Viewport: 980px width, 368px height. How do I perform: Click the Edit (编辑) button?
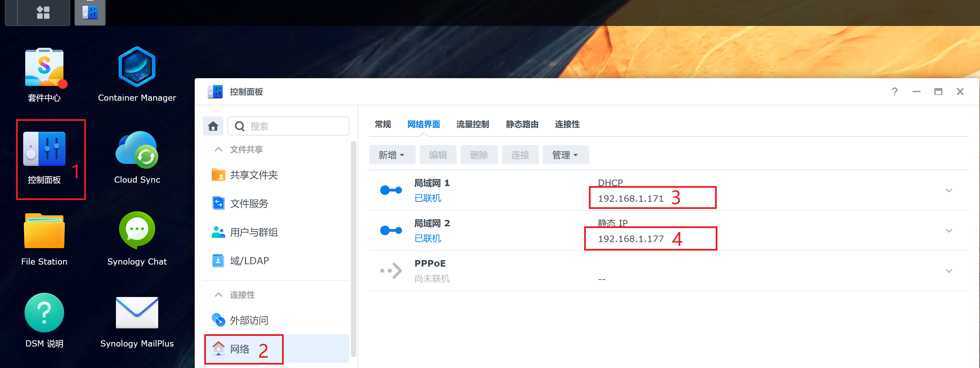click(438, 155)
